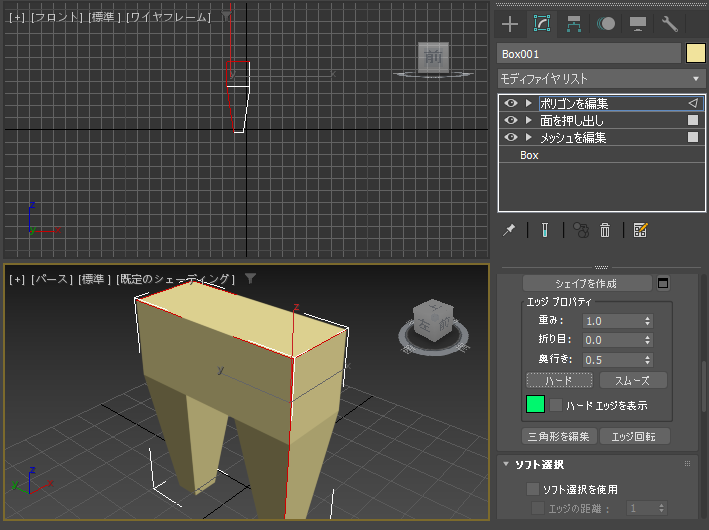Open front viewport [標準] menu

coord(104,17)
